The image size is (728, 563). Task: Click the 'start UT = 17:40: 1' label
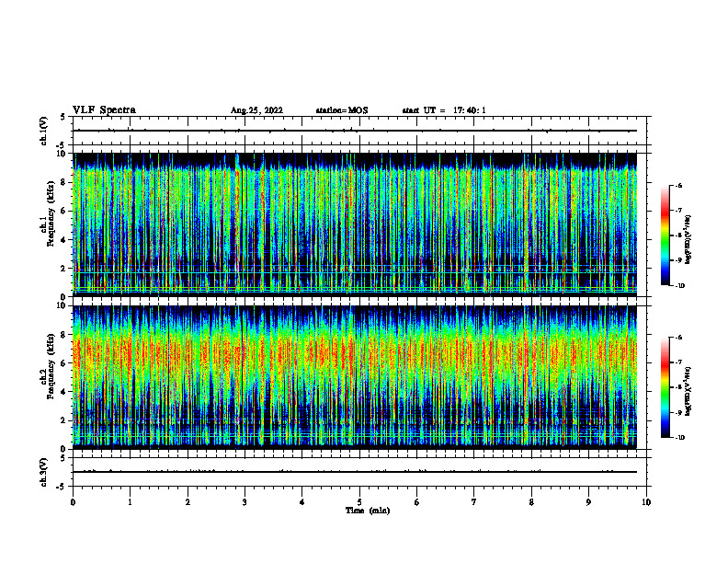(x=444, y=110)
